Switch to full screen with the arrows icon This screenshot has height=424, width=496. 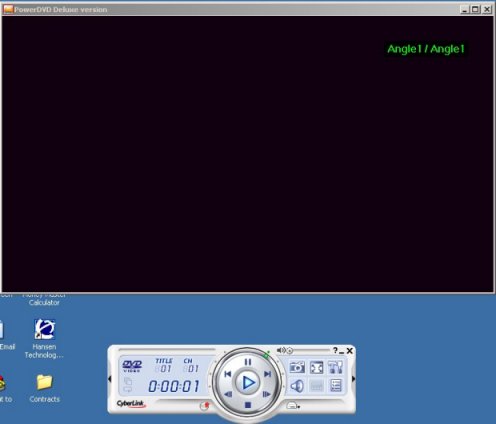pyautogui.click(x=317, y=367)
